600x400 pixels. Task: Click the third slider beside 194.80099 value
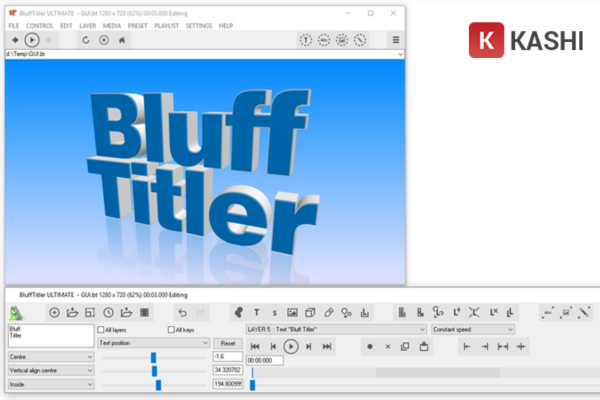point(158,385)
